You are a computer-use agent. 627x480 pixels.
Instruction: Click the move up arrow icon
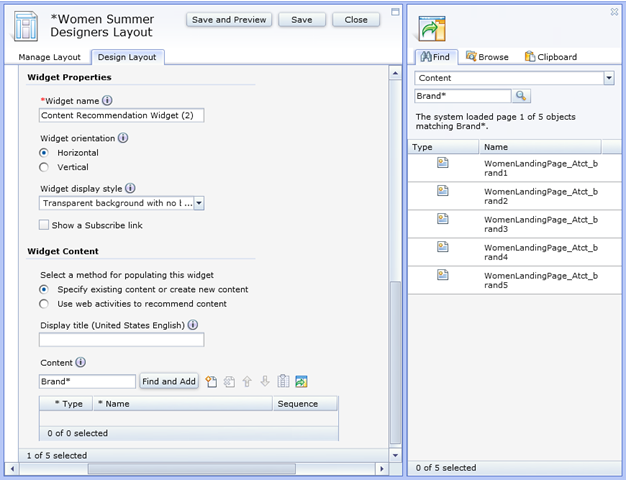click(247, 382)
